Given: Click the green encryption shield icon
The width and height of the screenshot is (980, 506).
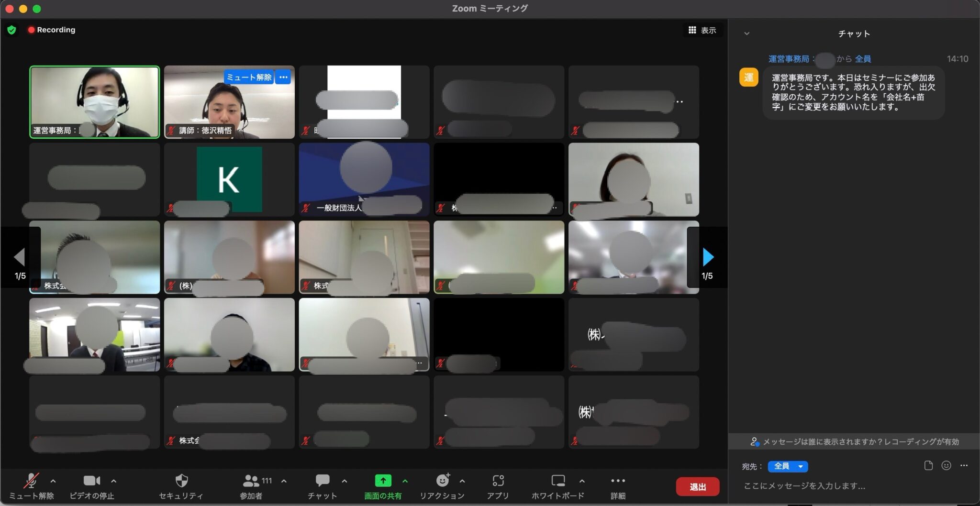Looking at the screenshot, I should pos(12,30).
